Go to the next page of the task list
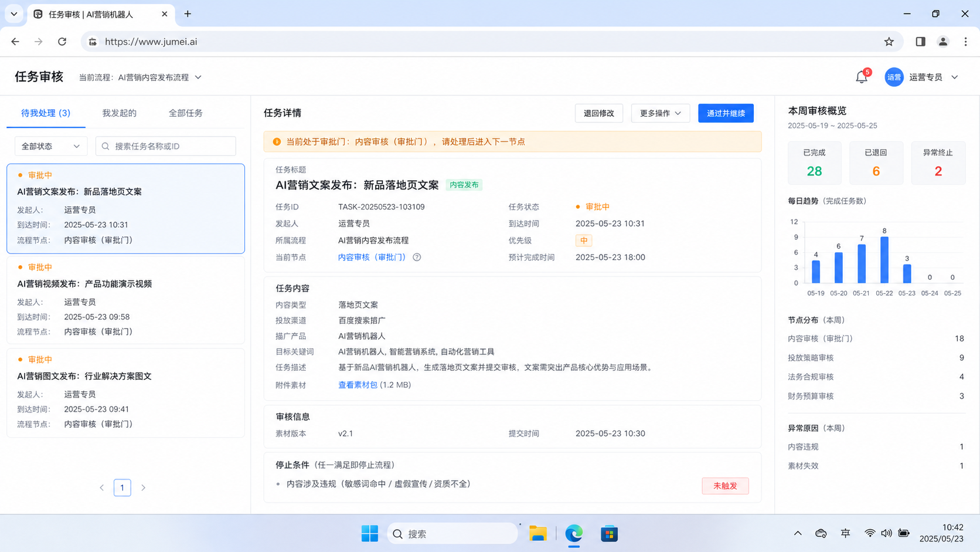Image resolution: width=980 pixels, height=552 pixels. tap(143, 487)
